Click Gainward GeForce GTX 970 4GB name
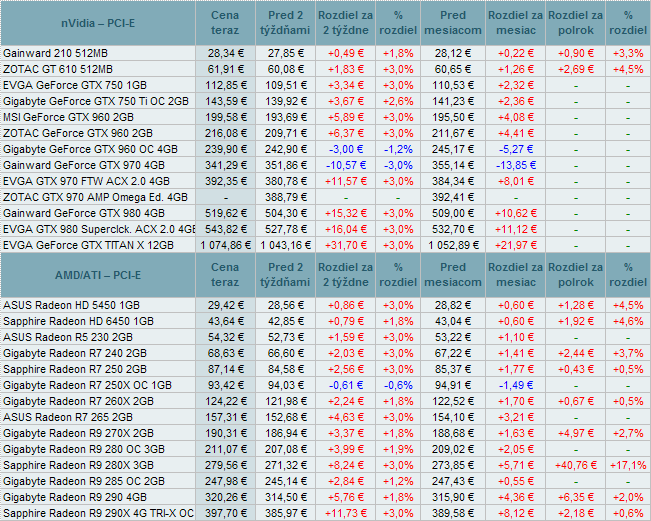 pos(84,165)
